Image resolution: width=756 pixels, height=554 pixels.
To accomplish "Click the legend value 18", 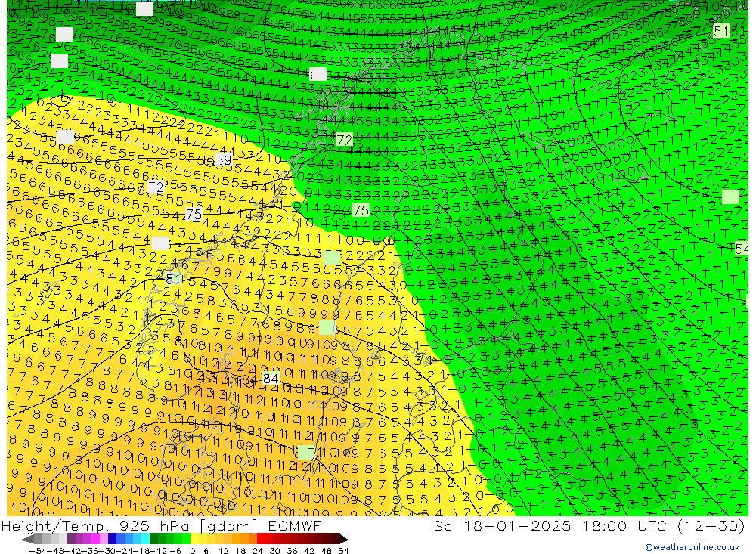I will tap(240, 551).
